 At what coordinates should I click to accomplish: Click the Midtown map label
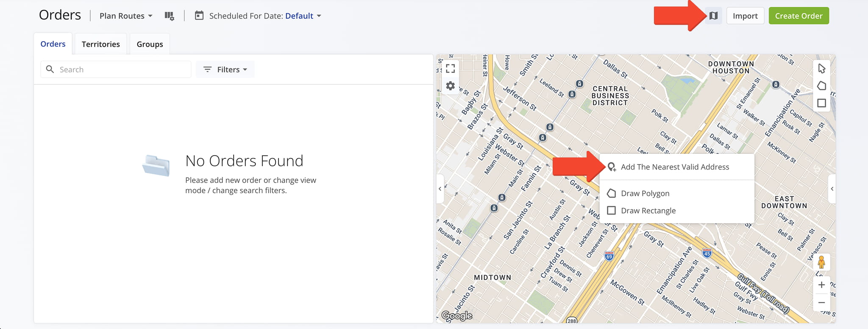tap(492, 277)
